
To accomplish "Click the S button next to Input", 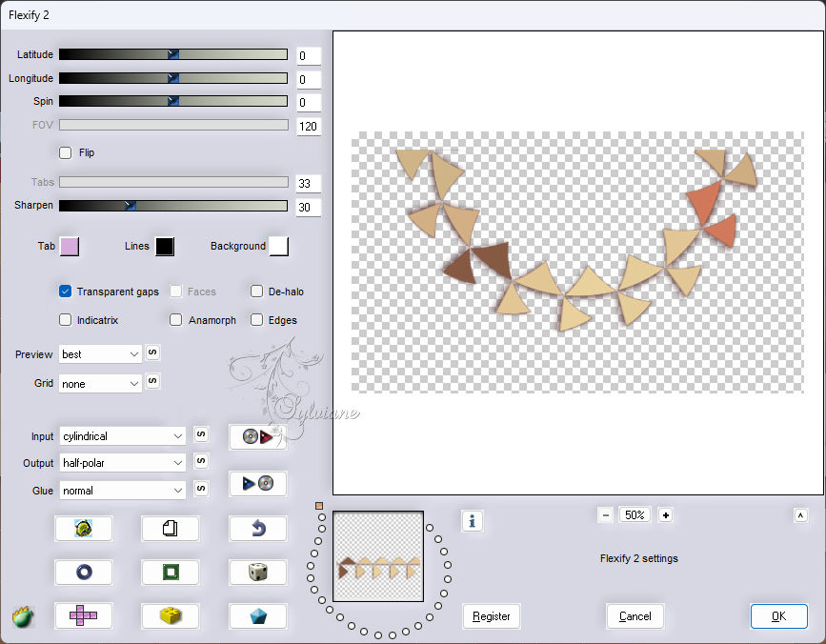I will click(201, 434).
